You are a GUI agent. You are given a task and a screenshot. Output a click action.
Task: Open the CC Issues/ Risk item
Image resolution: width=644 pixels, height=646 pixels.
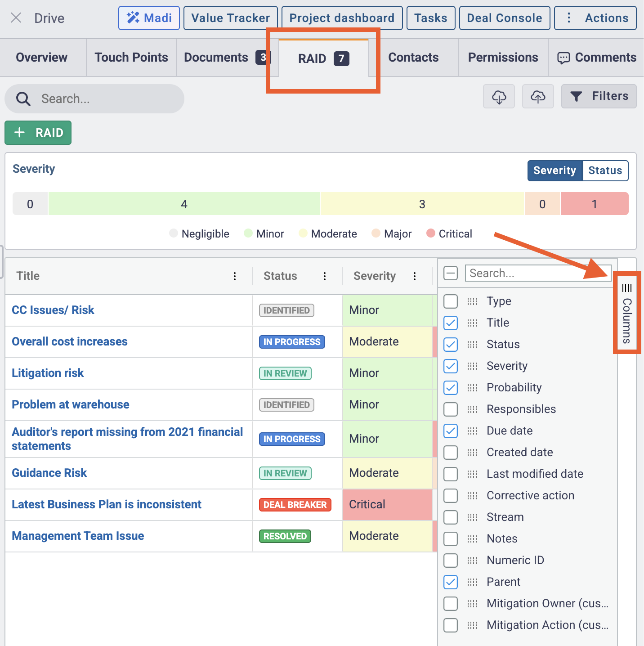(53, 310)
